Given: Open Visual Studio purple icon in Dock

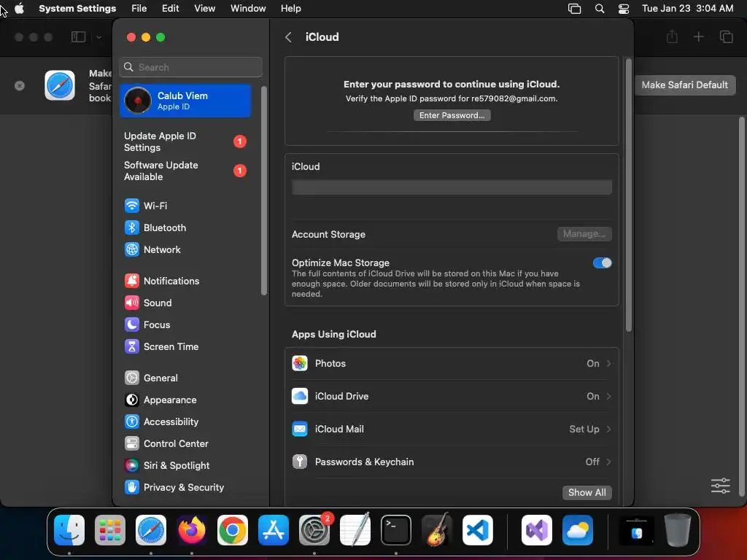Looking at the screenshot, I should [x=537, y=530].
